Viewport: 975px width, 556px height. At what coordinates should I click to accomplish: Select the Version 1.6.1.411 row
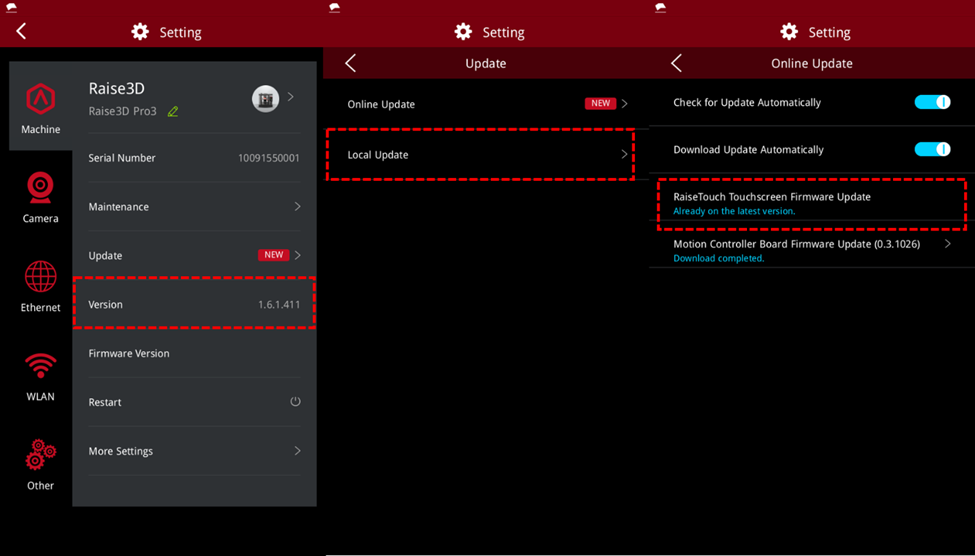[x=194, y=304]
